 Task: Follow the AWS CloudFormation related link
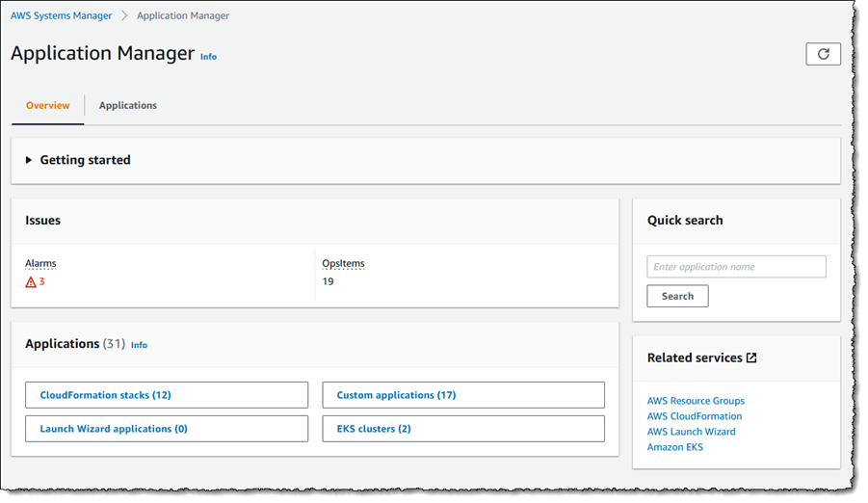[695, 416]
